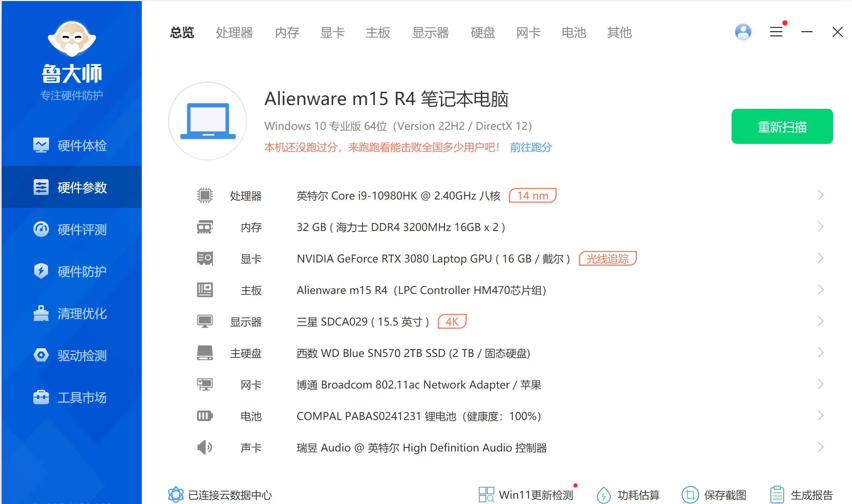
Task: Switch to the 网卡 tab
Action: click(x=529, y=33)
